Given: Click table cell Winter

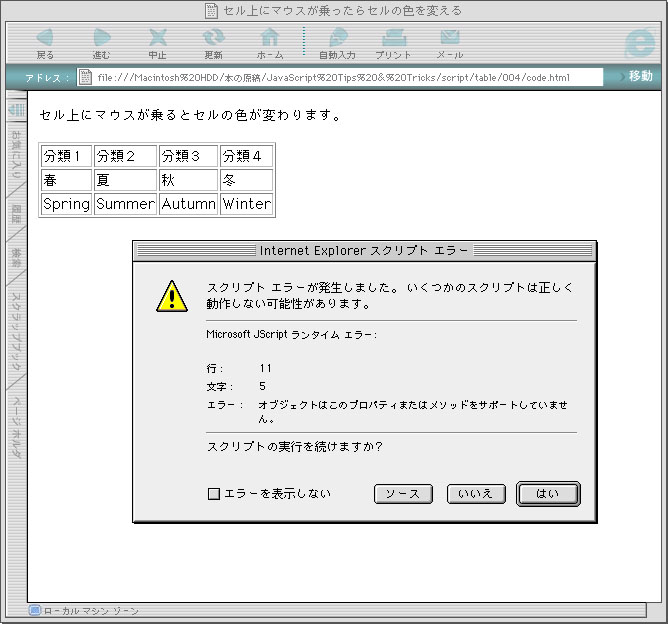Looking at the screenshot, I should pyautogui.click(x=246, y=204).
